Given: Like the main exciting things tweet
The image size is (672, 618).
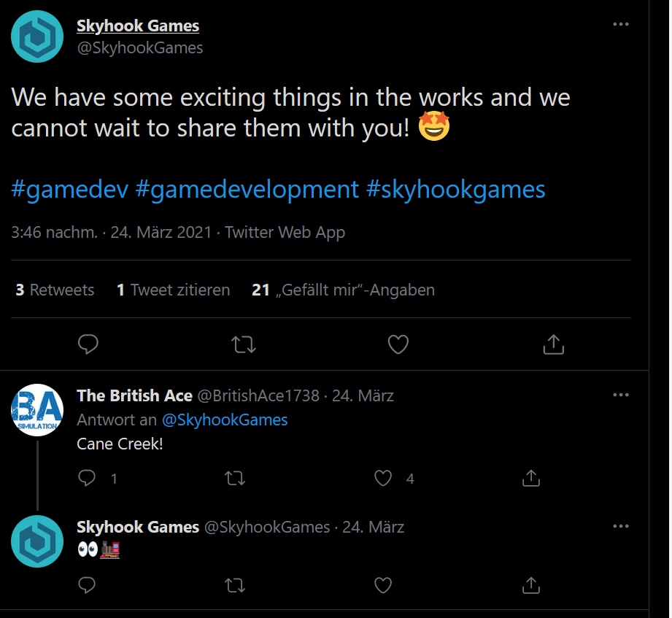Looking at the screenshot, I should (398, 344).
